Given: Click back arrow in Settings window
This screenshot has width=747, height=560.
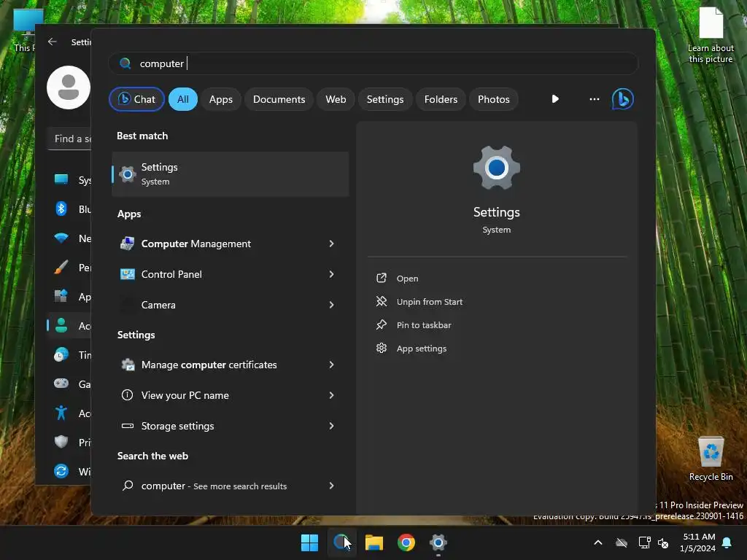Looking at the screenshot, I should coord(53,42).
